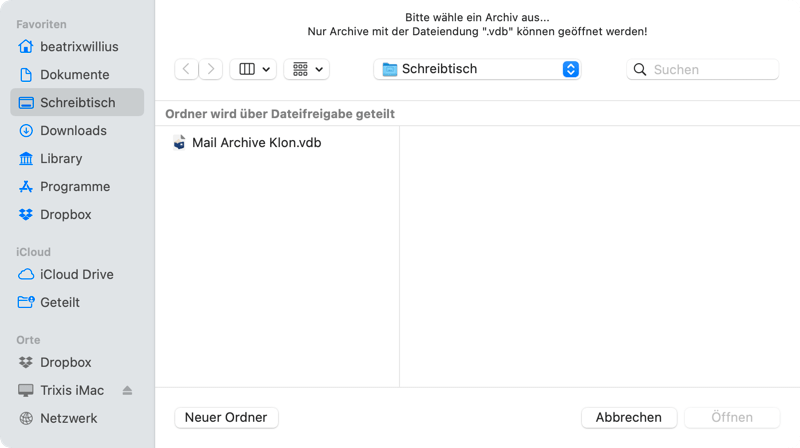Click the Geteilt shared folder icon
Image resolution: width=800 pixels, height=448 pixels.
[x=26, y=302]
